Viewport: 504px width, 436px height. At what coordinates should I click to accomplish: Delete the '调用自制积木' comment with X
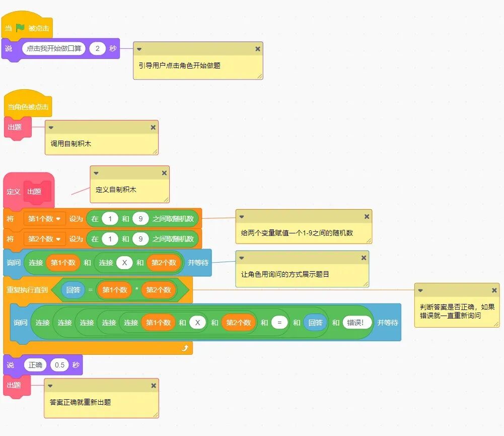coord(153,128)
